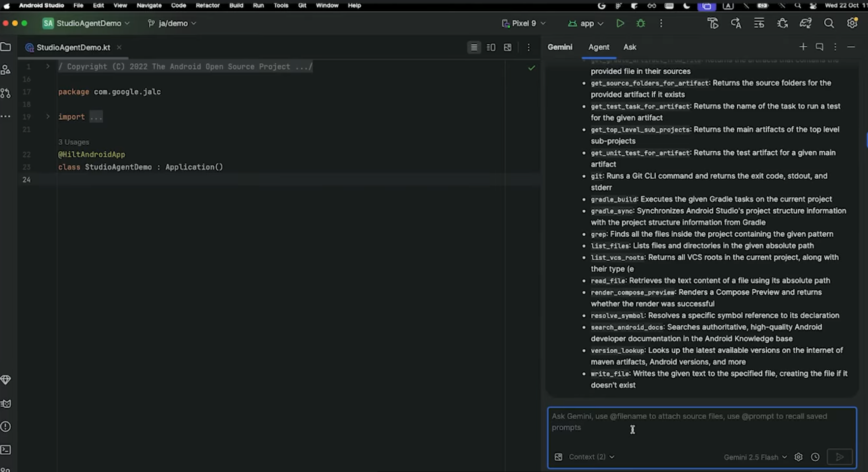The image size is (868, 472).
Task: Open the Pixel 9 device dropdown
Action: tap(523, 23)
